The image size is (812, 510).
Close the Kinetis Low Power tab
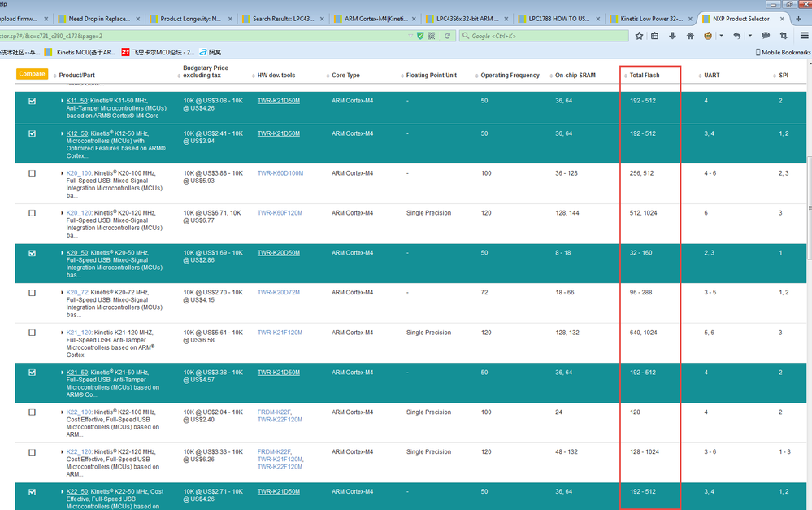tap(690, 19)
